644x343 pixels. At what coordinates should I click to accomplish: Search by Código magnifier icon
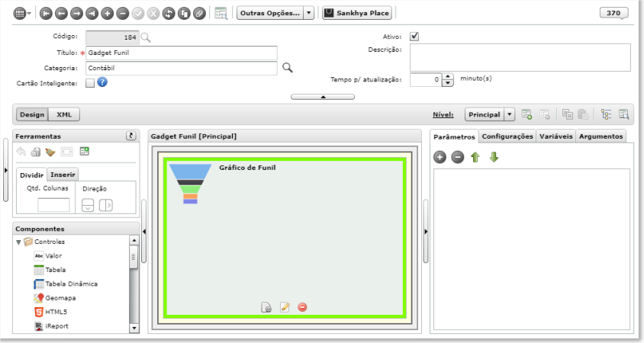146,38
